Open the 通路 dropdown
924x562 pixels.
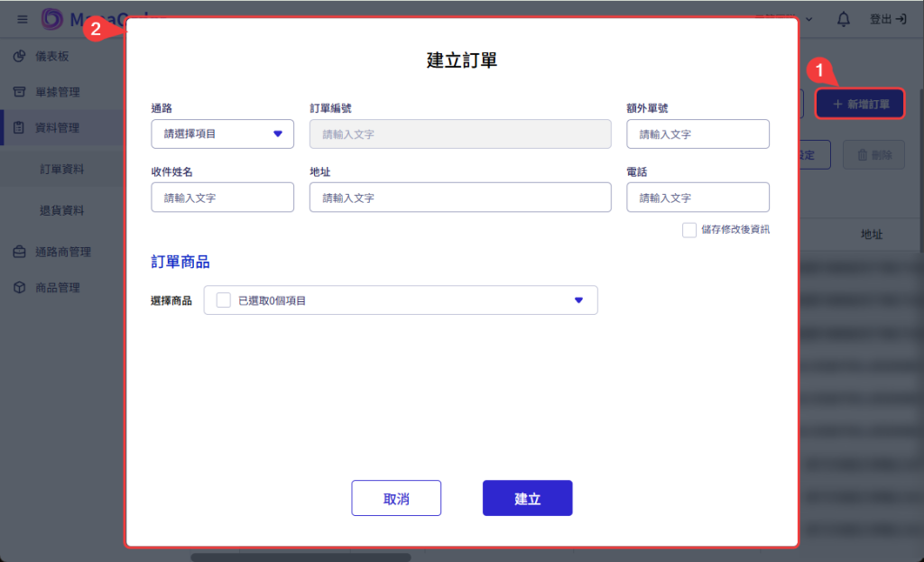pos(222,134)
